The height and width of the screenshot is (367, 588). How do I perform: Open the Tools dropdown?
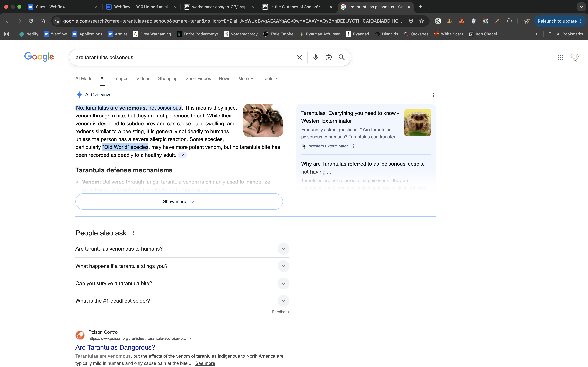[x=270, y=79]
